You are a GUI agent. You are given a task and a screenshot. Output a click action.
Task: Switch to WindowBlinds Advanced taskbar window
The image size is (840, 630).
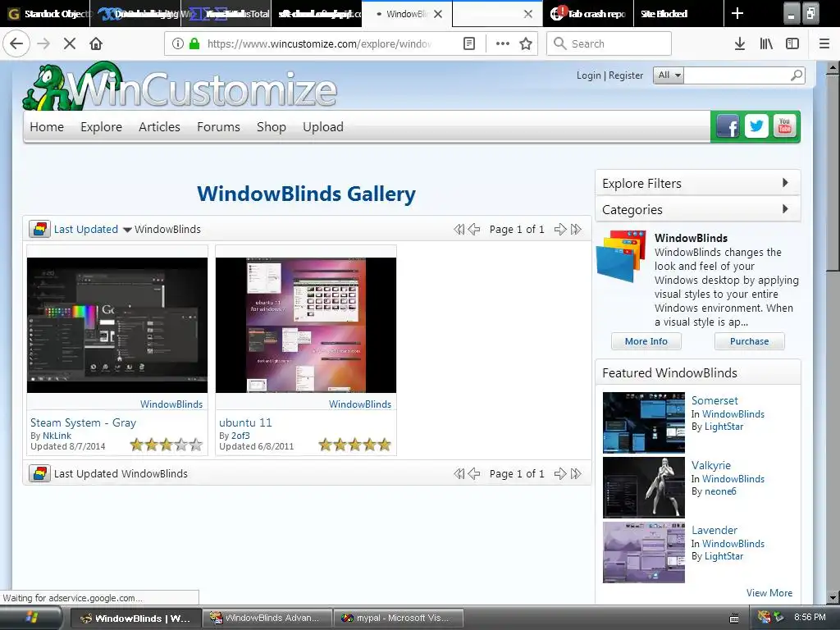[x=267, y=618]
